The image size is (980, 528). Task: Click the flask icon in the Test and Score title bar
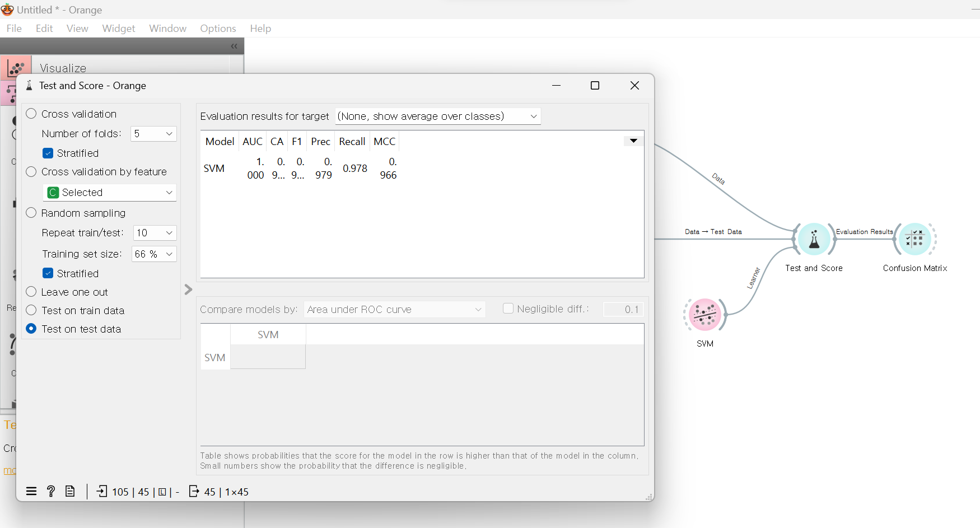click(x=29, y=86)
